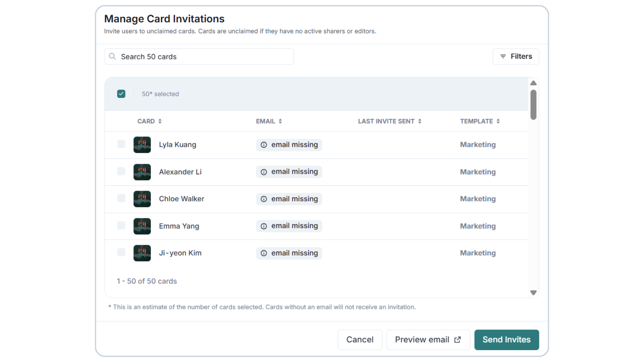Click Alexander Li's card avatar
The width and height of the screenshot is (644, 362).
(142, 172)
